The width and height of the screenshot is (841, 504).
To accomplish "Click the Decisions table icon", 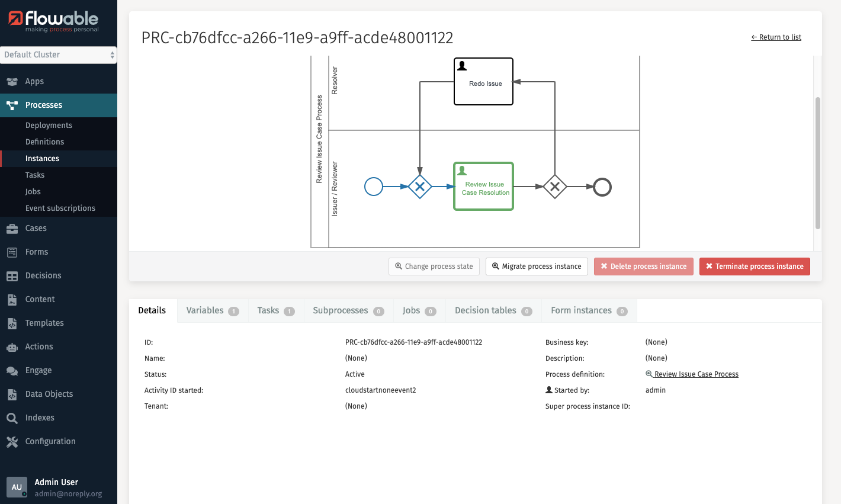I will click(12, 276).
